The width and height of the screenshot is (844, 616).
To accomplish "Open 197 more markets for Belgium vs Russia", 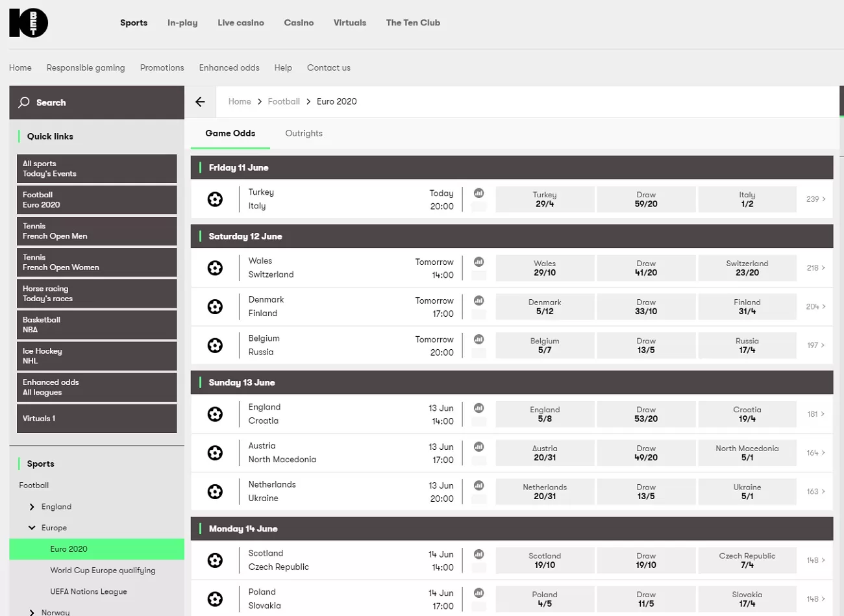I will click(x=816, y=345).
